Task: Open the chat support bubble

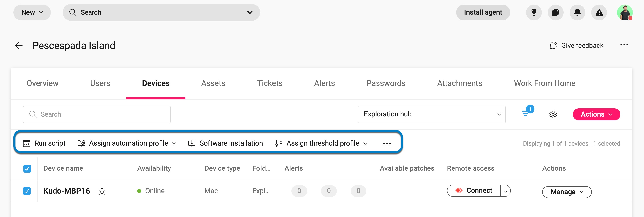Action: click(555, 12)
